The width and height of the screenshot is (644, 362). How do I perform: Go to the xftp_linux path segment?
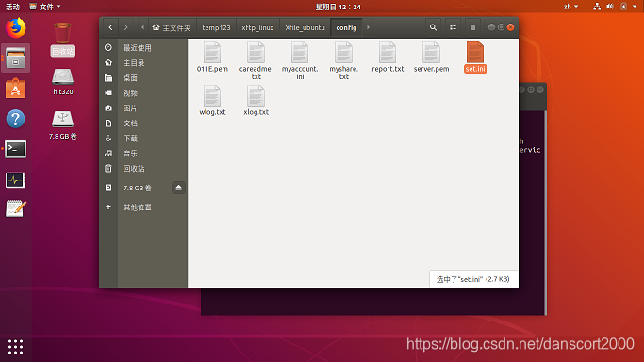click(257, 27)
